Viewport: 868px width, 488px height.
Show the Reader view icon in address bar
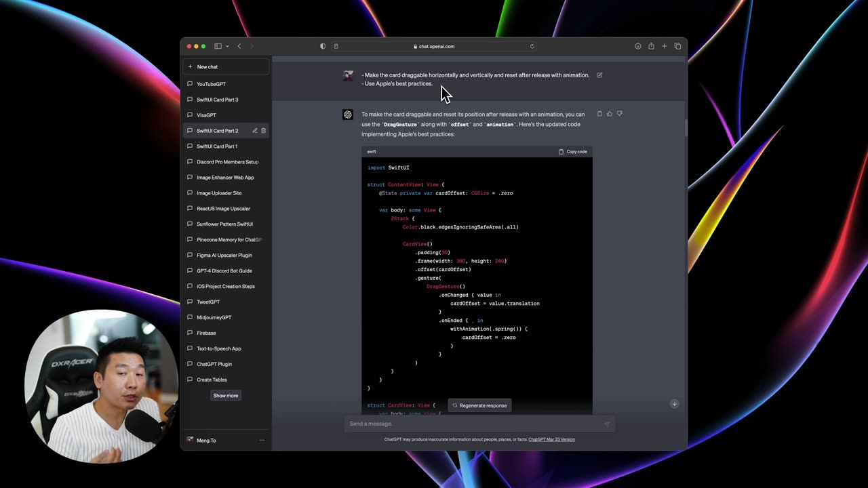pyautogui.click(x=336, y=46)
